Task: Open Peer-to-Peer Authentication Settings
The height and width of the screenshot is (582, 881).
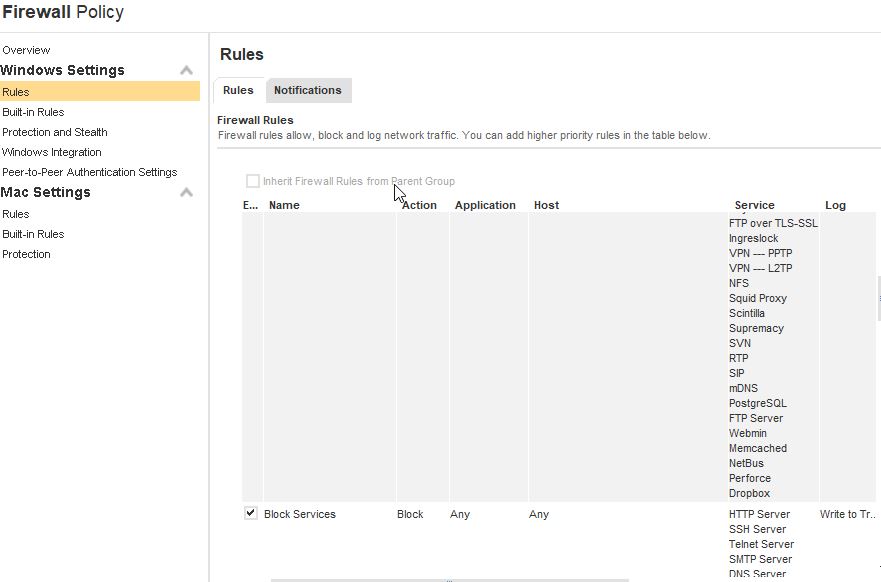Action: click(x=89, y=172)
